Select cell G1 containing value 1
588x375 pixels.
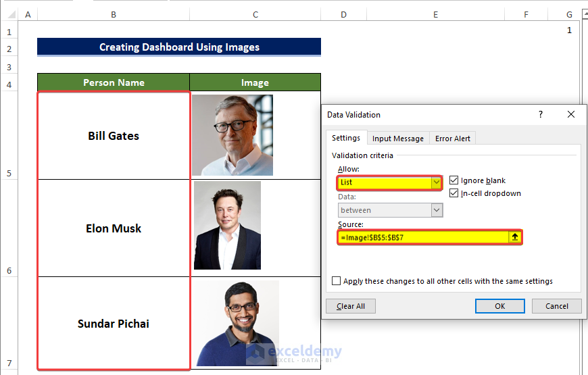(x=564, y=30)
